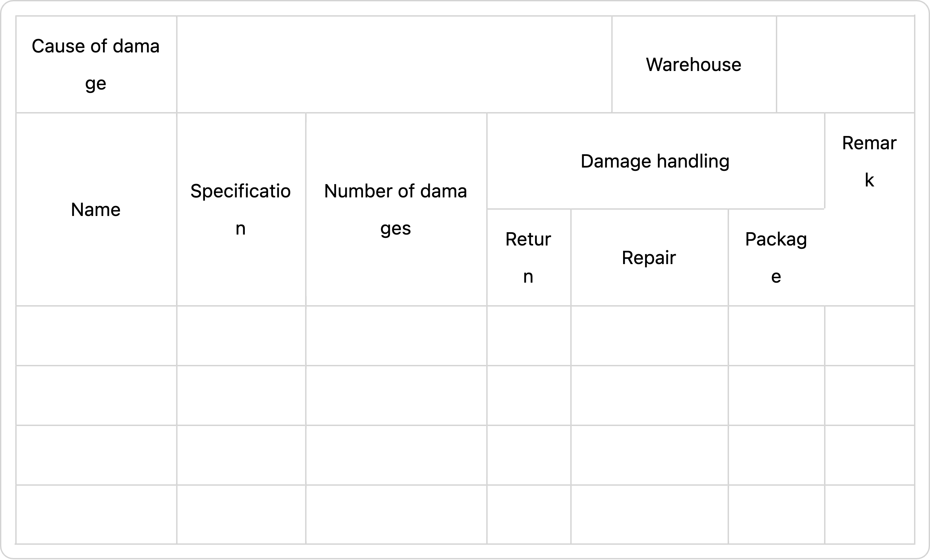Click the "Damage handling" group header

[x=655, y=161]
